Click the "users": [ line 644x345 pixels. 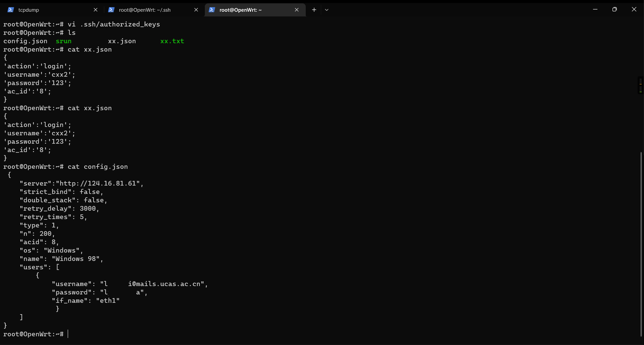pos(40,267)
